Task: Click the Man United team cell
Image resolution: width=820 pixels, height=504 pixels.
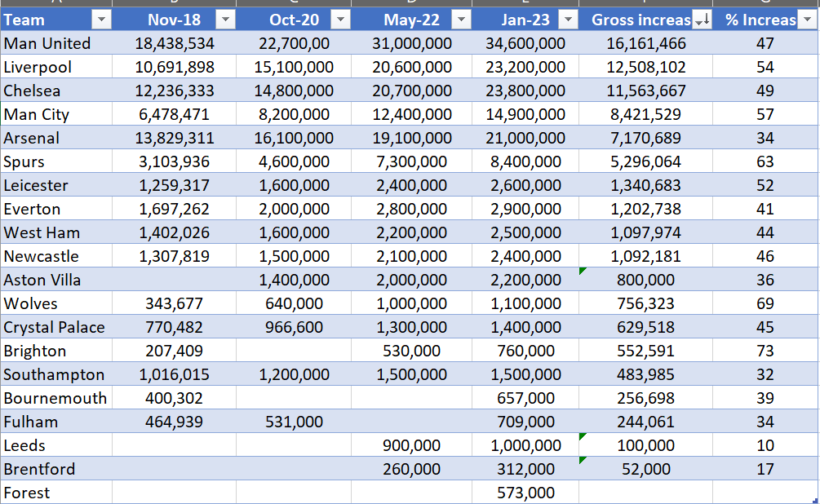Action: click(x=56, y=43)
